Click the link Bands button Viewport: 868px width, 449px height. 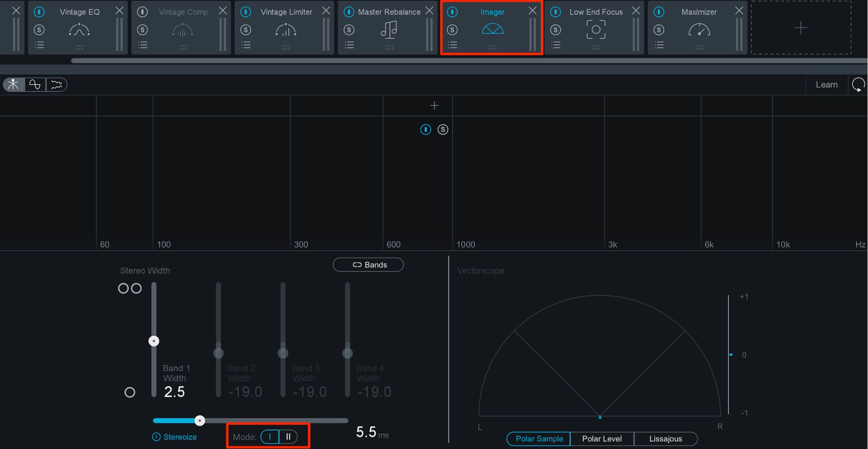coord(368,265)
